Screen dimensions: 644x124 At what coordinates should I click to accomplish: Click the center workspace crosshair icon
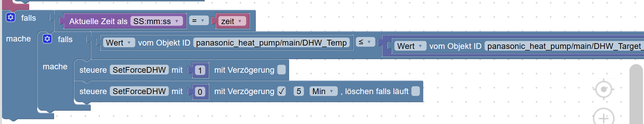pos(603,89)
